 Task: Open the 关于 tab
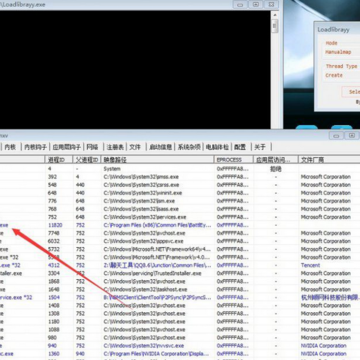260,147
